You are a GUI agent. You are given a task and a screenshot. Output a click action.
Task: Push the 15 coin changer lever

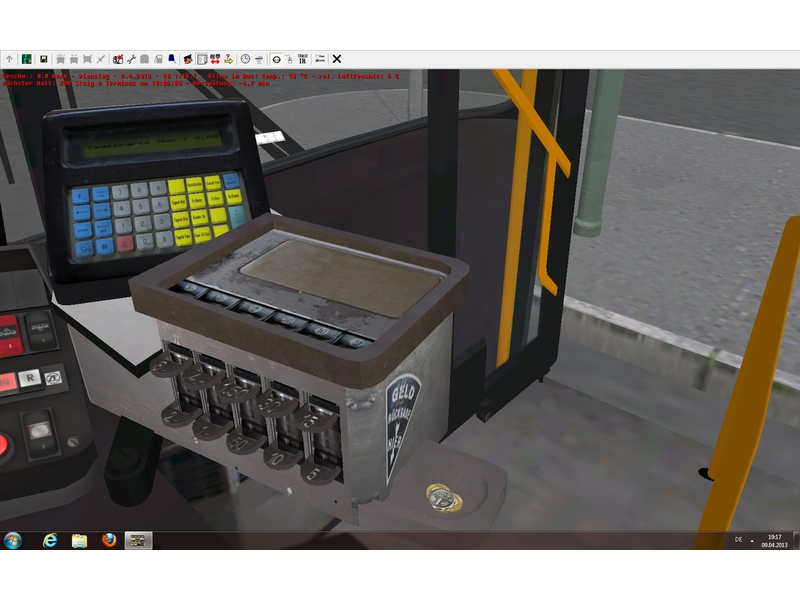coord(315,420)
